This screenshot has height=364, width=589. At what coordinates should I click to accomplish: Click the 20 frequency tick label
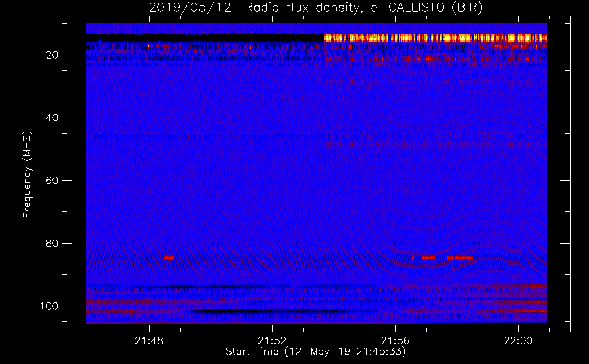tap(52, 55)
